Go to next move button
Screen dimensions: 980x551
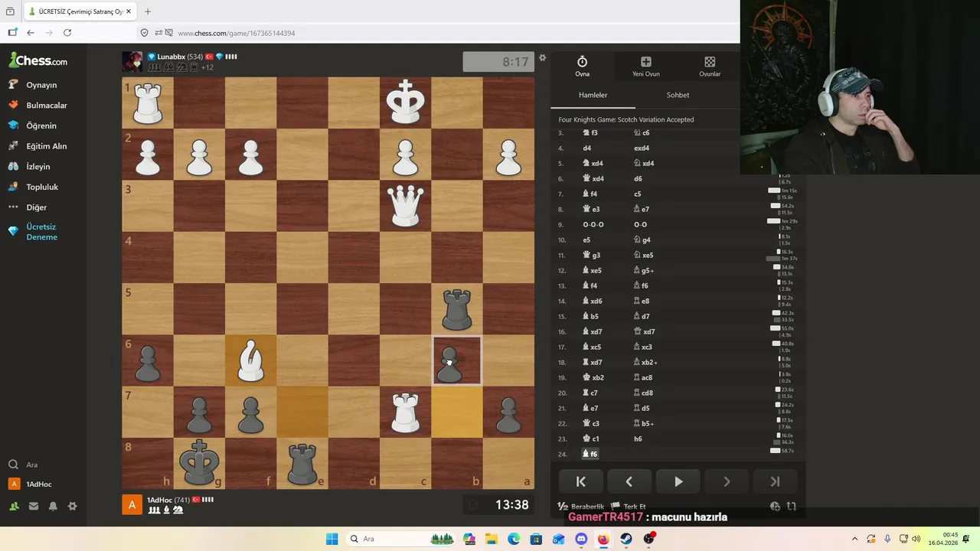click(x=727, y=481)
